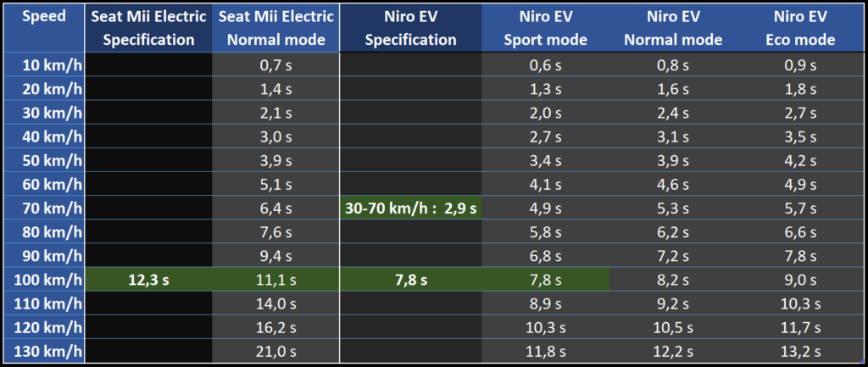Image resolution: width=868 pixels, height=367 pixels.
Task: Click the Niro EV Sport mode header
Action: pos(546,28)
